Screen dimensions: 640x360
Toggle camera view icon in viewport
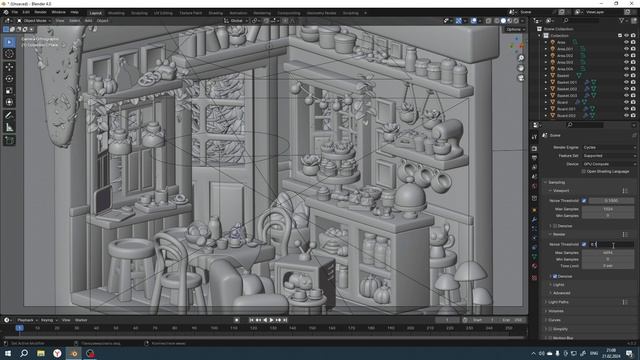pos(521,78)
